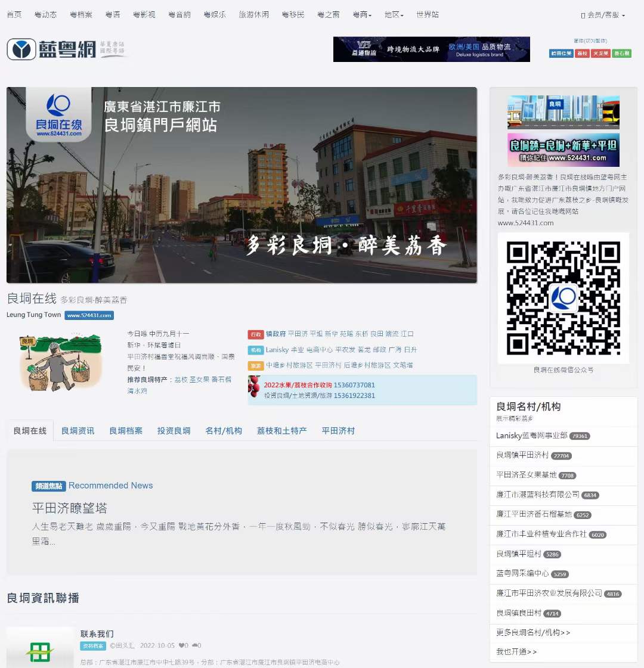Screen dimensions: 644x668
Task: Select the 荔枝和土特产 tab
Action: pyautogui.click(x=281, y=431)
